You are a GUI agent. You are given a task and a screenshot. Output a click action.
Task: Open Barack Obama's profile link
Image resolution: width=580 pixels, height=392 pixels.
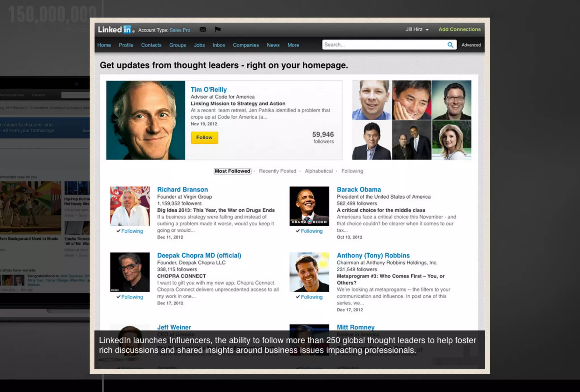click(359, 189)
